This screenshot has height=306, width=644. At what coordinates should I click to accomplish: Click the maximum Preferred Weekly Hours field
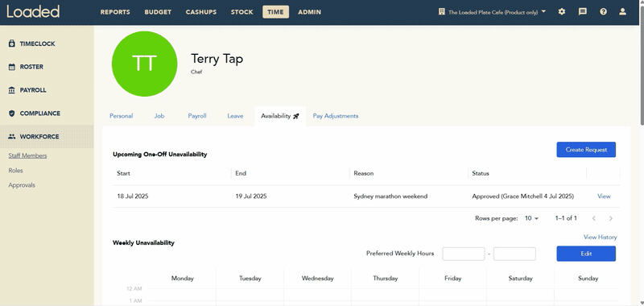[514, 254]
